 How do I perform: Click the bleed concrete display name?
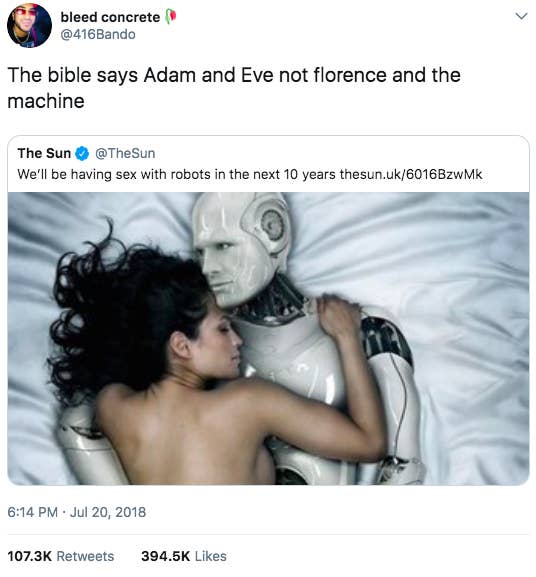(110, 17)
